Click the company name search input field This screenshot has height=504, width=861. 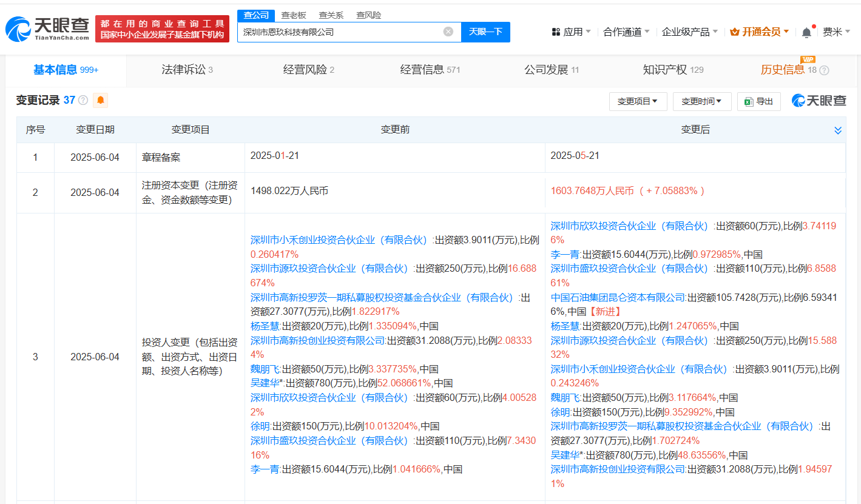click(x=340, y=32)
